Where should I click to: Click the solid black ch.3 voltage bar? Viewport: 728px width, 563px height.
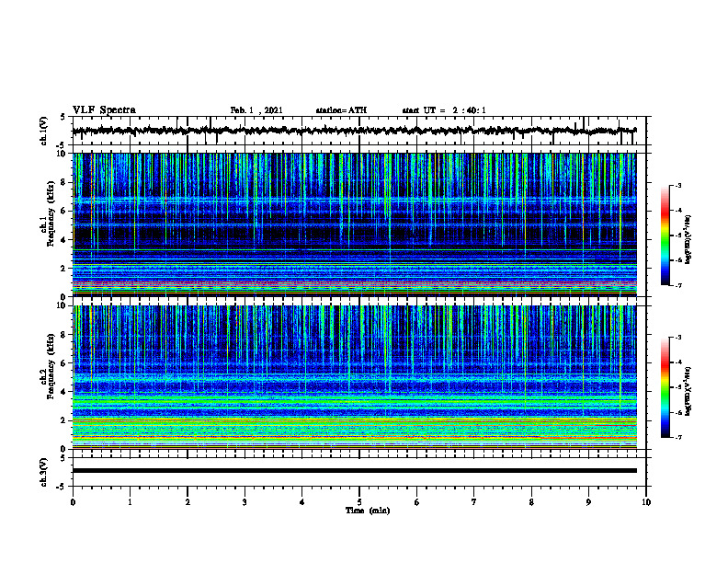(354, 471)
